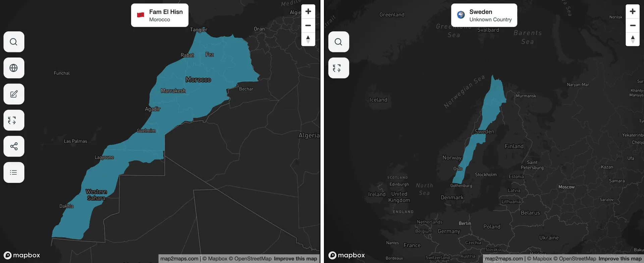
Task: Click the Finland country label
Action: [514, 146]
